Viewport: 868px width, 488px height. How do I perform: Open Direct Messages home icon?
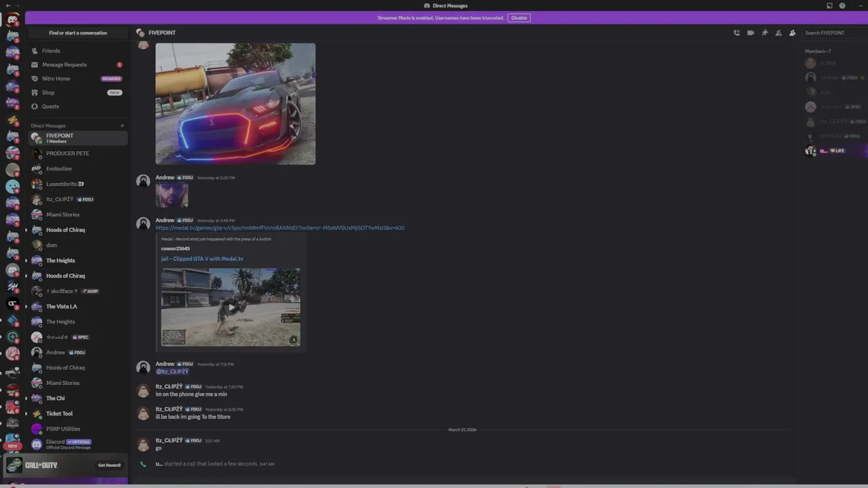13,18
